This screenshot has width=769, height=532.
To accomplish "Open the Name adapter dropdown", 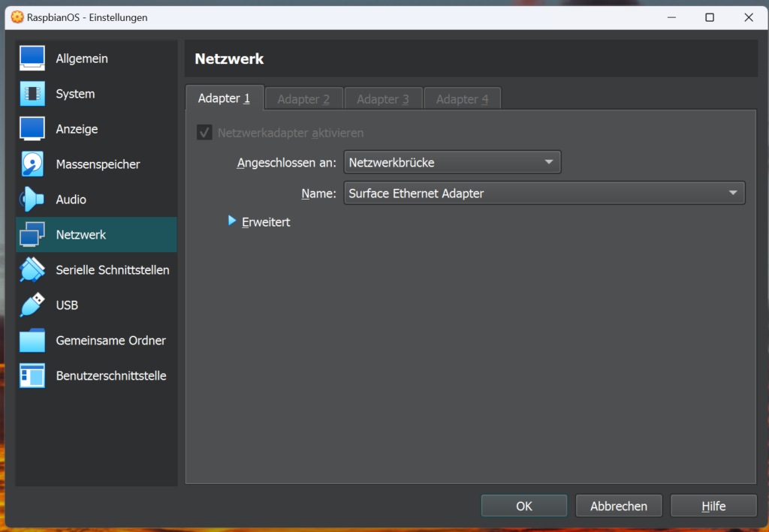I will 544,194.
